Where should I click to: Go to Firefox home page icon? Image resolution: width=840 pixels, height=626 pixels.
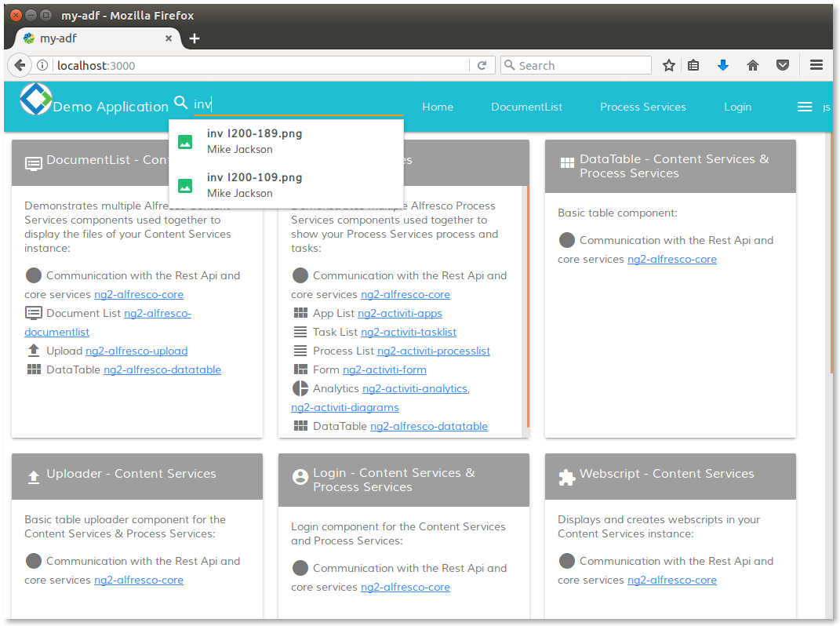click(753, 66)
